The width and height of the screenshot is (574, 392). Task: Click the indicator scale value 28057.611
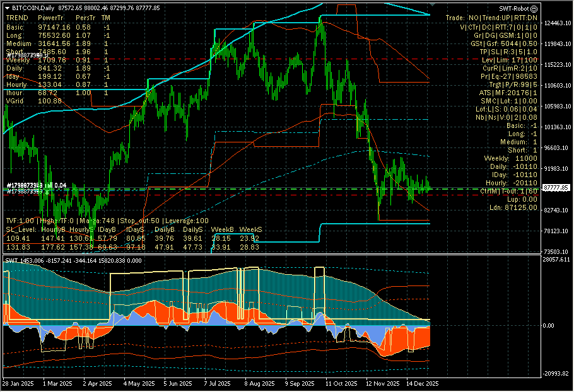(x=556, y=260)
